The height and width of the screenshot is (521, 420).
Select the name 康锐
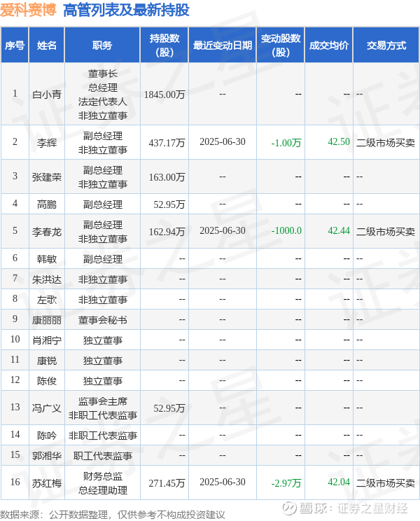click(47, 361)
